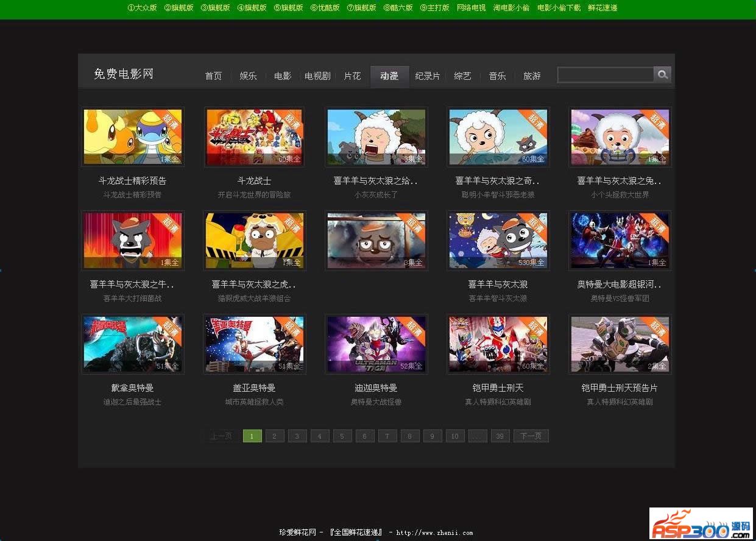Go to page 10
The width and height of the screenshot is (756, 541).
pyautogui.click(x=455, y=436)
